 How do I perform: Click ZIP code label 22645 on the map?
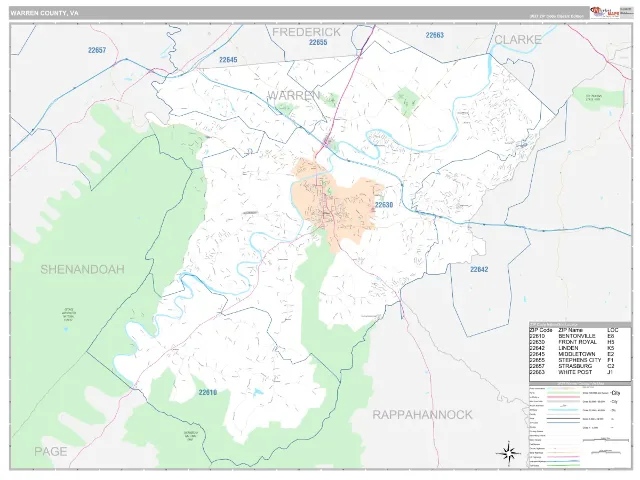[228, 60]
